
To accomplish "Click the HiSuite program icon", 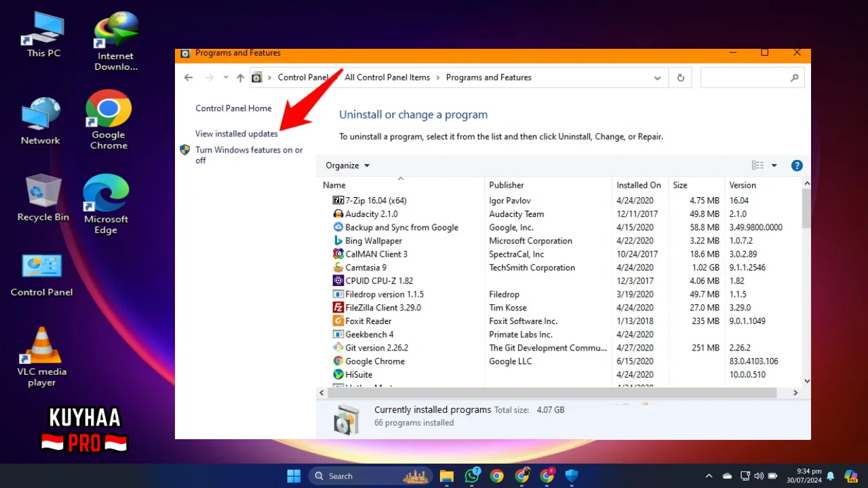I will pos(338,374).
